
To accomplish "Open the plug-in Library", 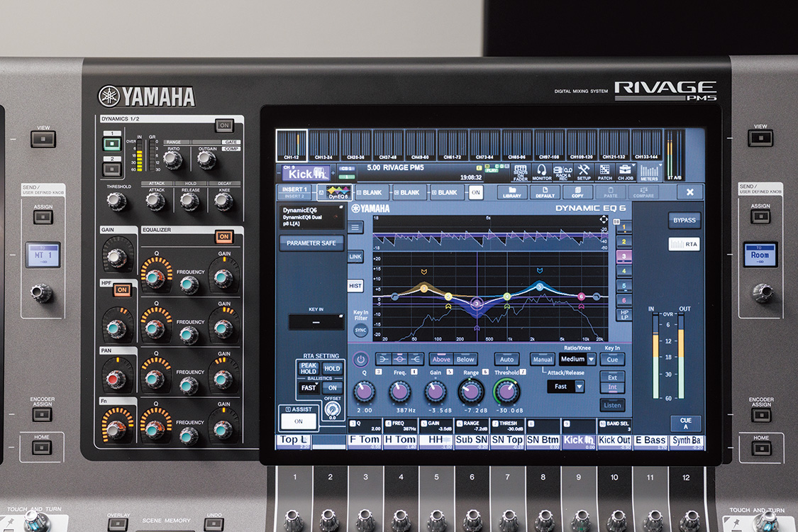I will coord(512,192).
